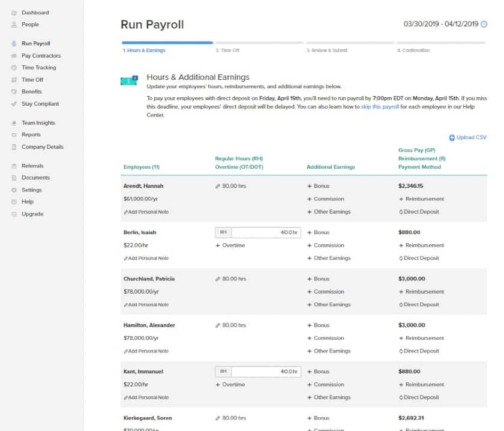Add Reimbursement for Patricia Churchland
The height and width of the screenshot is (431, 504).
tap(421, 292)
